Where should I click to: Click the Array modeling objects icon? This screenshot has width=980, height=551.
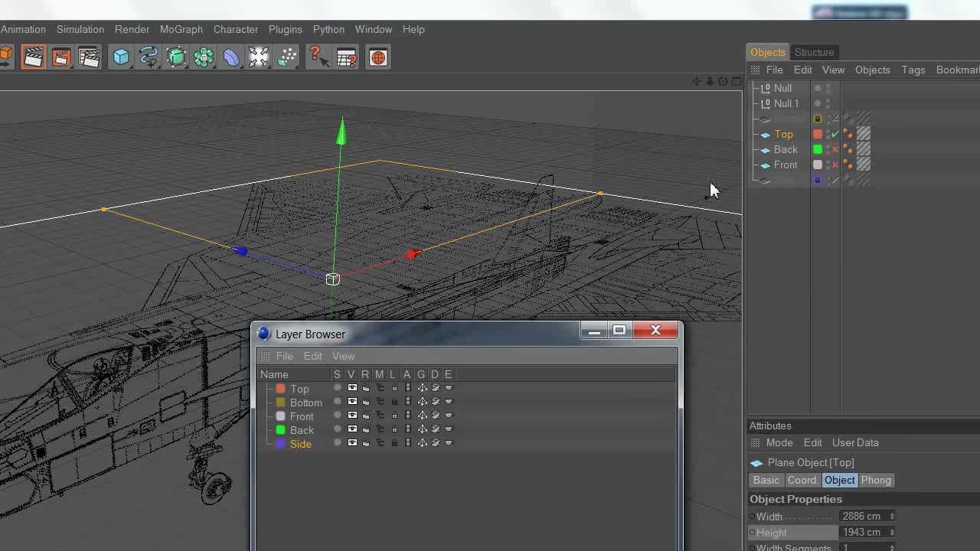click(x=204, y=57)
